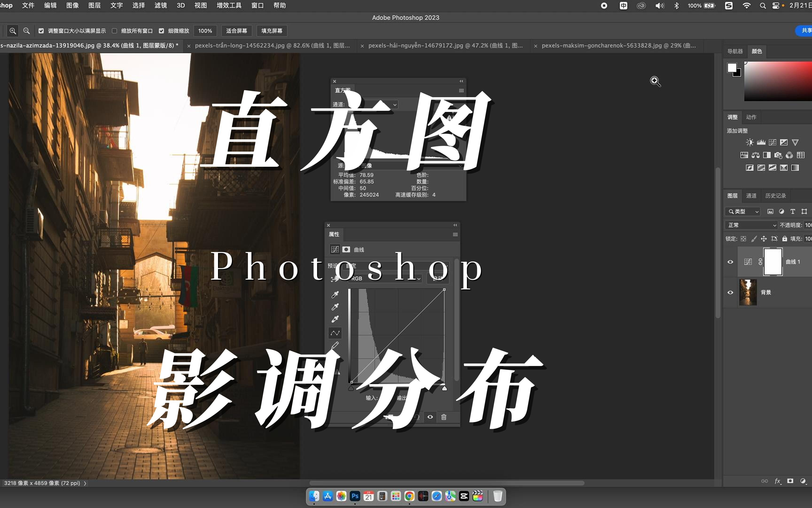Open the 滤镜 menu
Image resolution: width=812 pixels, height=508 pixels.
(x=160, y=5)
